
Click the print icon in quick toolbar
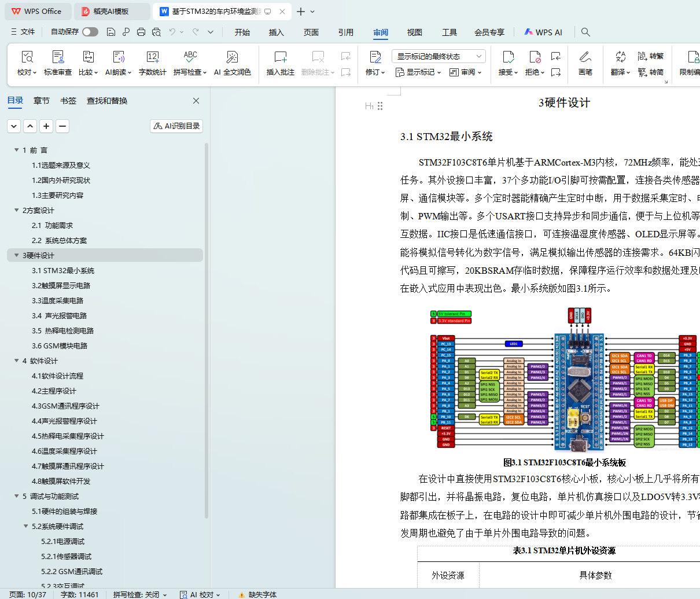click(141, 32)
